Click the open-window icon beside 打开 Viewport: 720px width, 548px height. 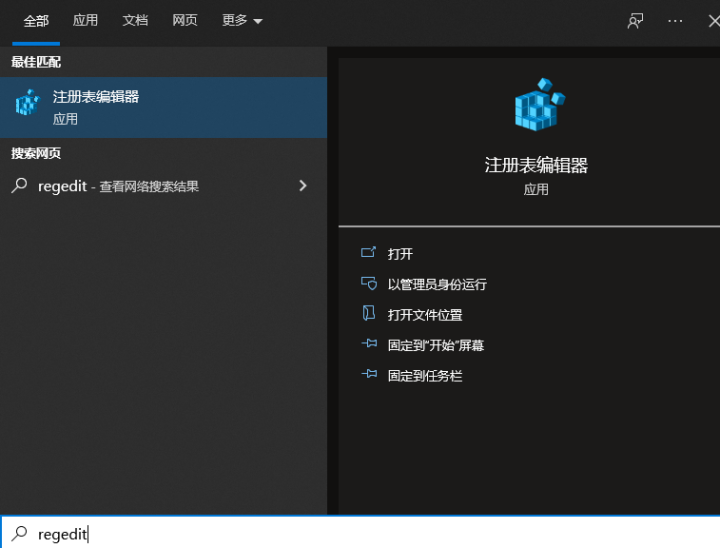tap(368, 252)
